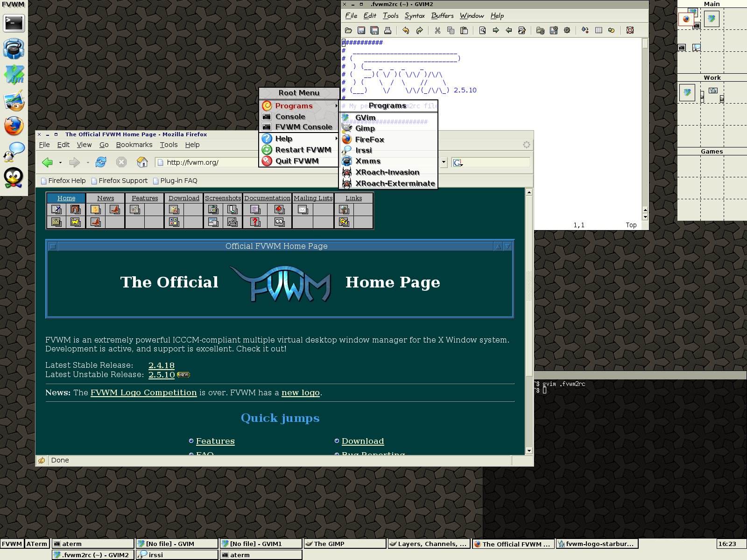
Task: Launch Irssi from the Programs submenu
Action: click(388, 150)
